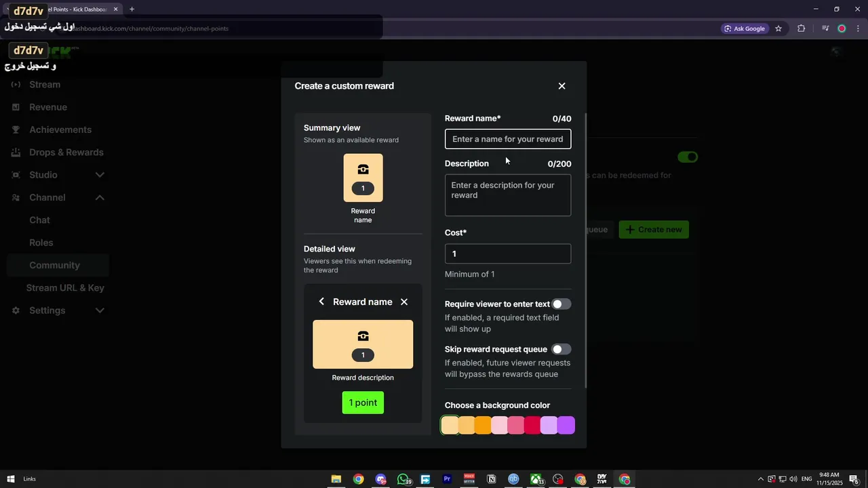Viewport: 868px width, 488px height.
Task: Open WhatsApp from taskbar
Action: (403, 479)
